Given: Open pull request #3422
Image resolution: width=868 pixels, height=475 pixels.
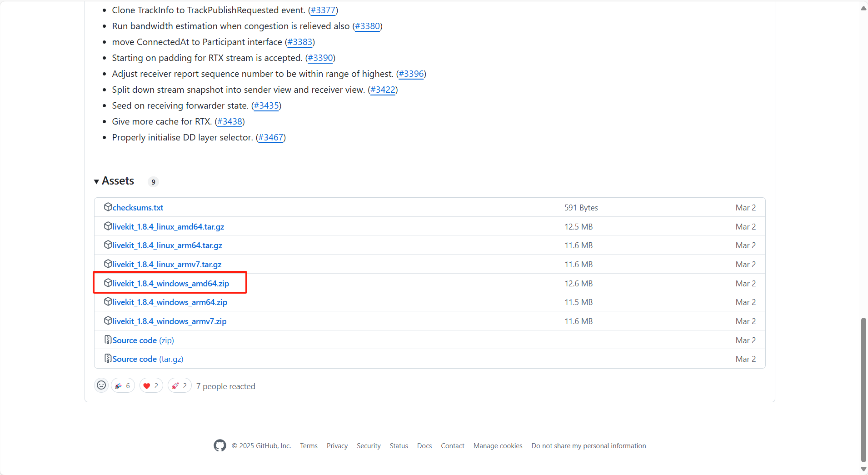Looking at the screenshot, I should (x=383, y=90).
